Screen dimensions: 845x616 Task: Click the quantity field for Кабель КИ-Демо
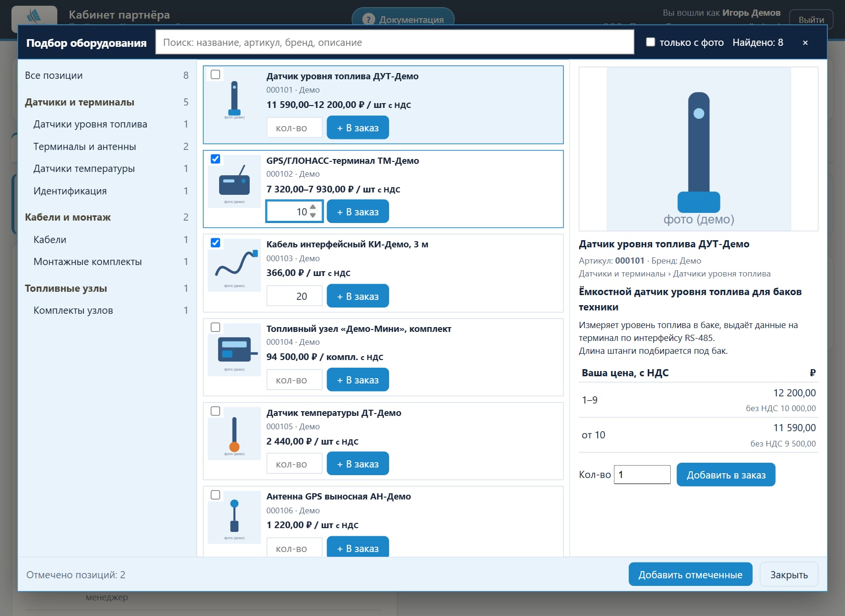pos(295,296)
